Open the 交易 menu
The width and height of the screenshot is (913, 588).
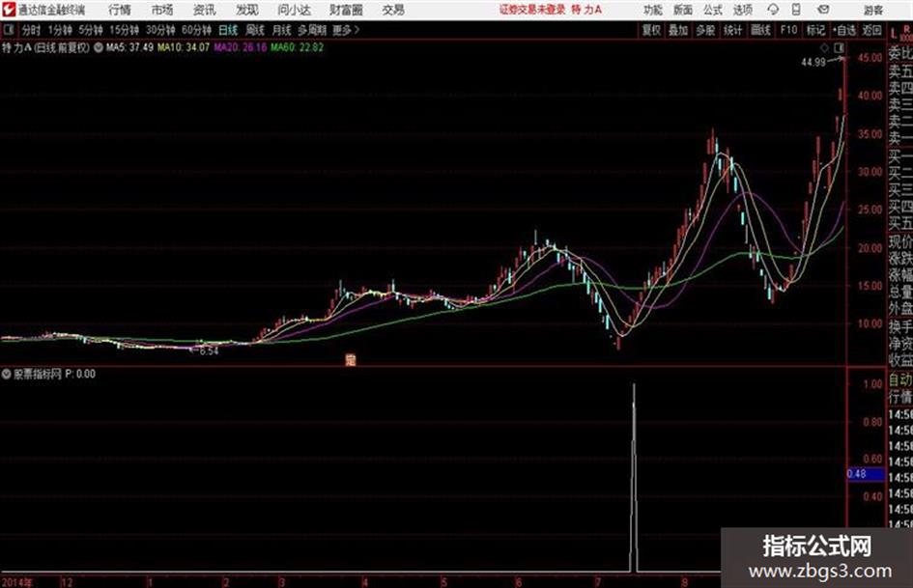(x=393, y=10)
